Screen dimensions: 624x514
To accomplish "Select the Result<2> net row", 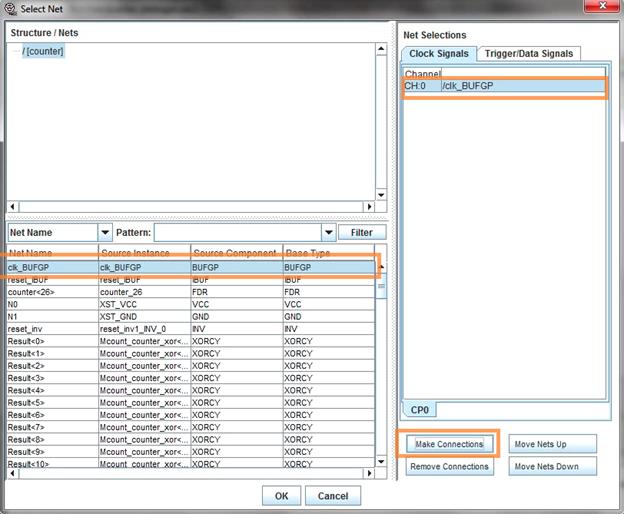I will point(190,366).
